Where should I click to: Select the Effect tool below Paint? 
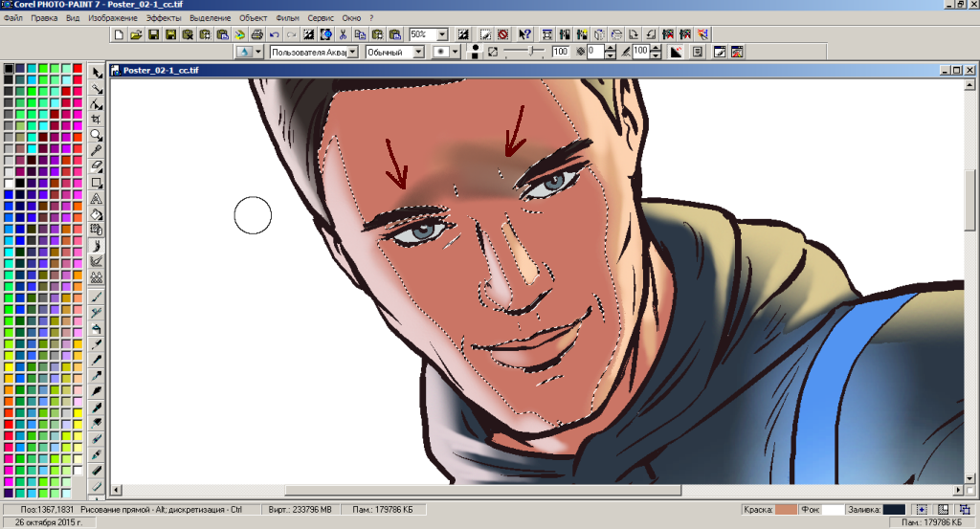click(97, 262)
